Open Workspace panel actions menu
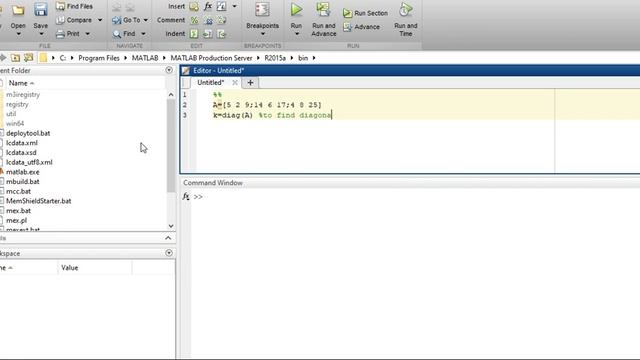 169,253
